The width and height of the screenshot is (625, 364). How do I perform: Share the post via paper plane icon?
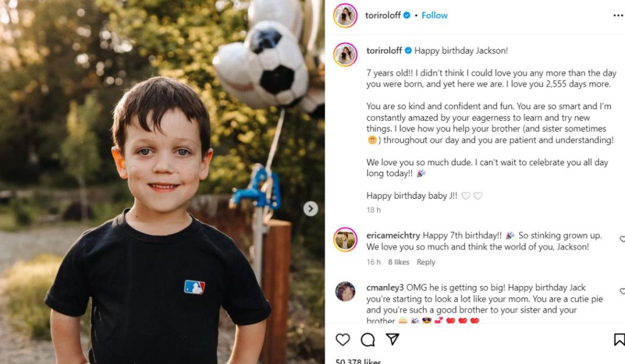click(x=392, y=339)
